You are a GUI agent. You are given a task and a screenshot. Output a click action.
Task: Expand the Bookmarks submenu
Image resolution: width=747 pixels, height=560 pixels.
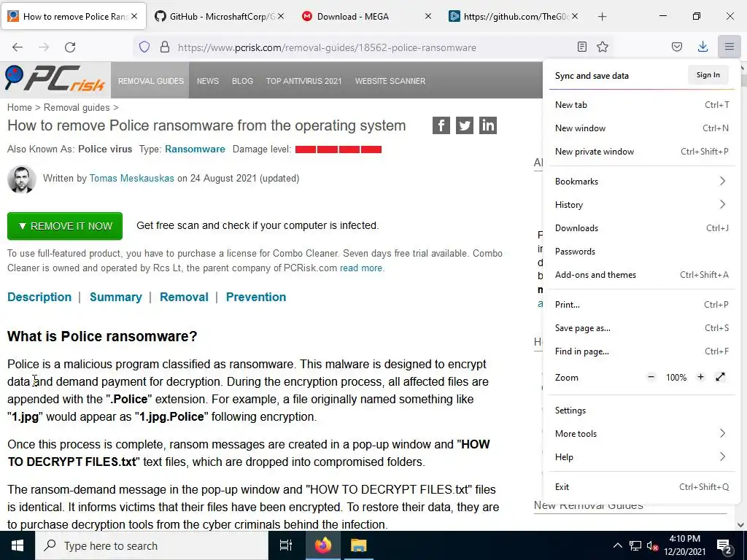pos(641,181)
